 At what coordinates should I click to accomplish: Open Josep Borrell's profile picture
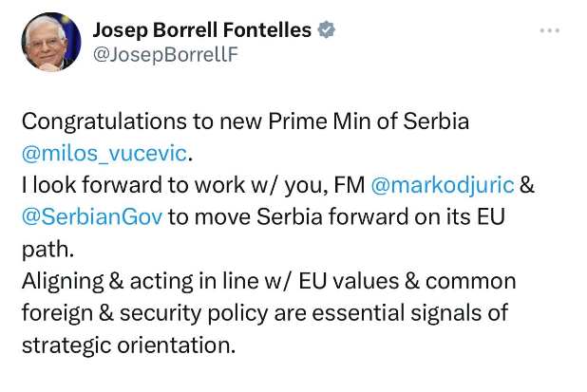pyautogui.click(x=50, y=44)
